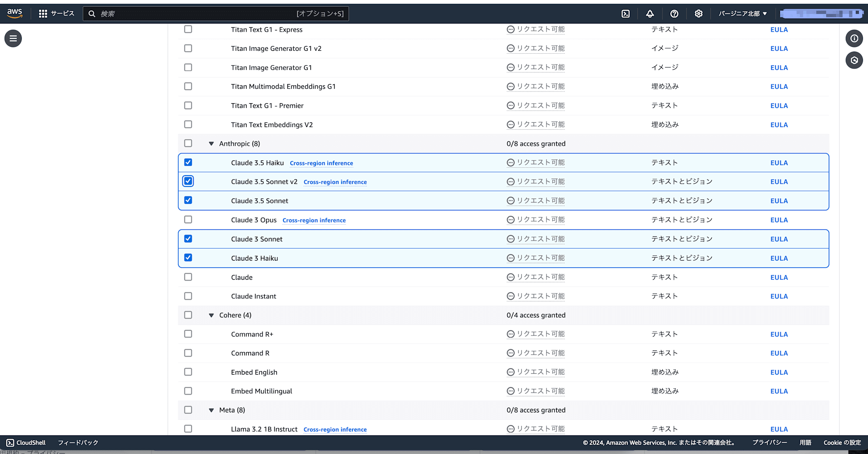Check the Claude 3 Opus checkbox
868x454 pixels.
pos(188,219)
